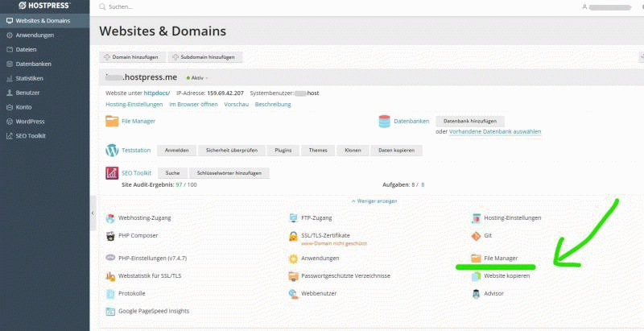
Task: Click Vorhandene Datenbank auswählen link
Action: point(495,132)
